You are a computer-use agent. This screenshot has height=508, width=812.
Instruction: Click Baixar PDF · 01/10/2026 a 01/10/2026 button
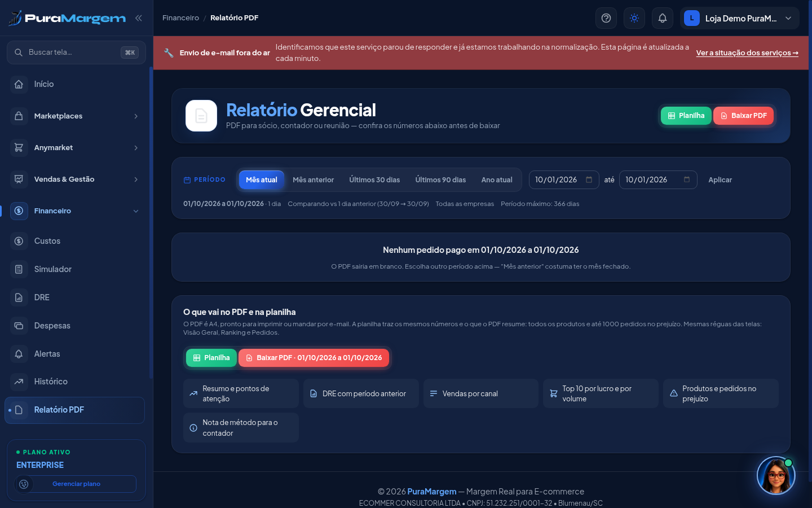point(314,358)
